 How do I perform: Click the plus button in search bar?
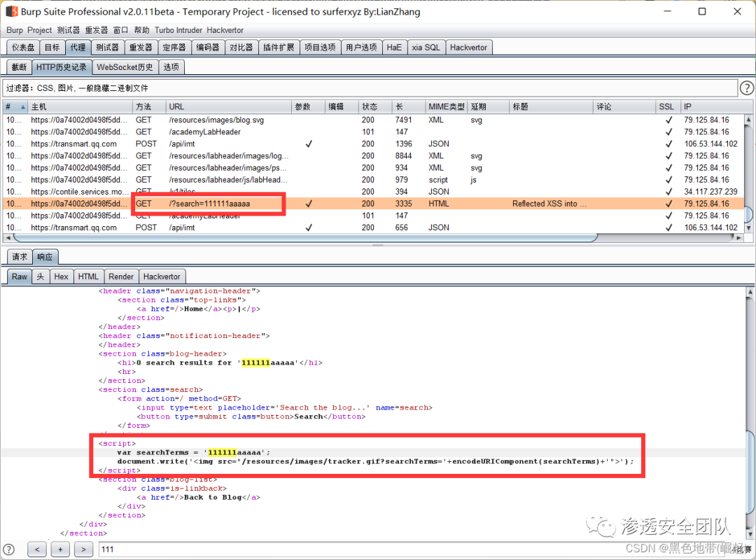pos(60,549)
